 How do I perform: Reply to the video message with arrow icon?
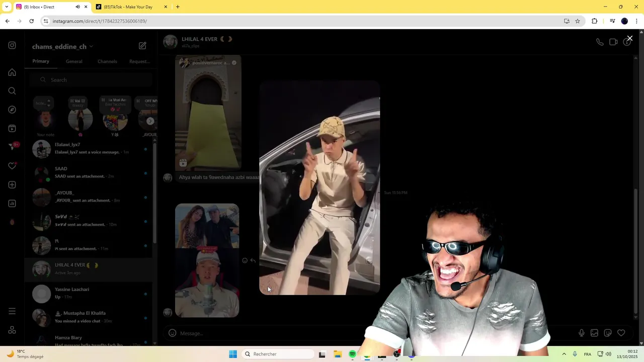pyautogui.click(x=253, y=260)
